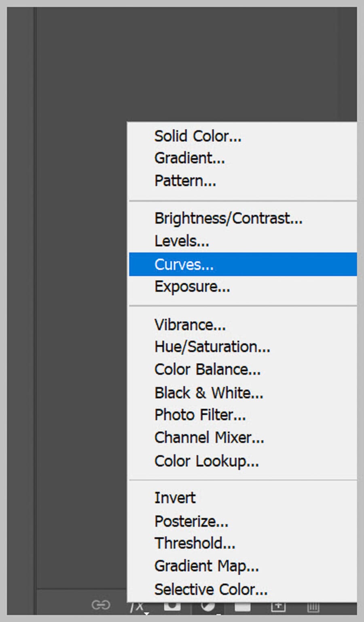Choose the Solid Color fill option
The width and height of the screenshot is (364, 622).
tap(198, 136)
